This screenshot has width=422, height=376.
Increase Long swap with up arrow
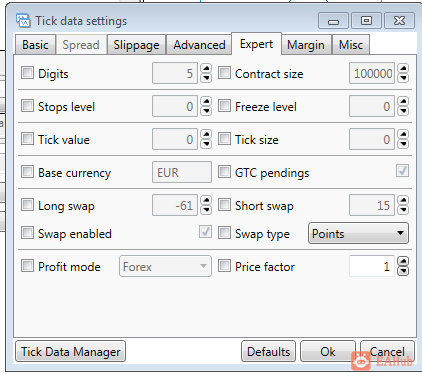coord(206,200)
